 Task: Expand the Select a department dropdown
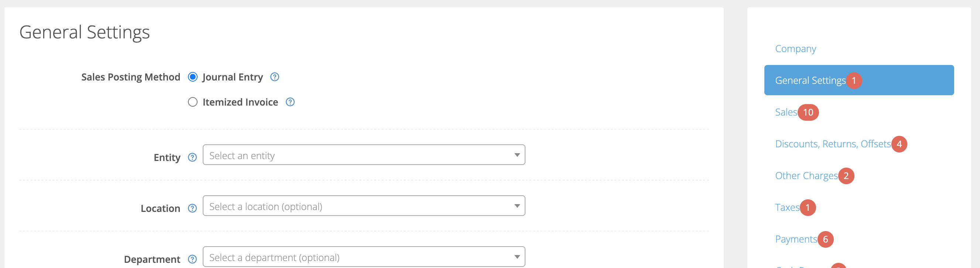coord(364,257)
